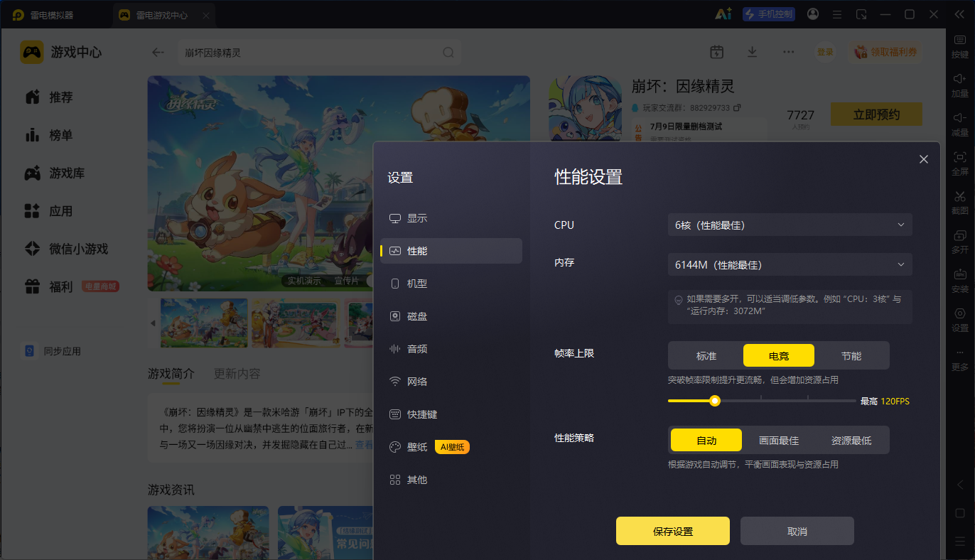The image size is (975, 560).
Task: Toggle 全屏 fullscreen icon
Action: (960, 156)
